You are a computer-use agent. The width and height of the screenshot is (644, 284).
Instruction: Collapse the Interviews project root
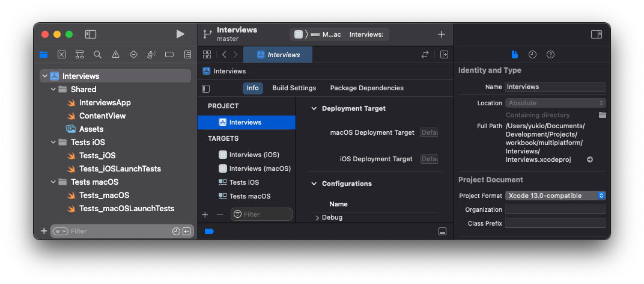(x=45, y=76)
